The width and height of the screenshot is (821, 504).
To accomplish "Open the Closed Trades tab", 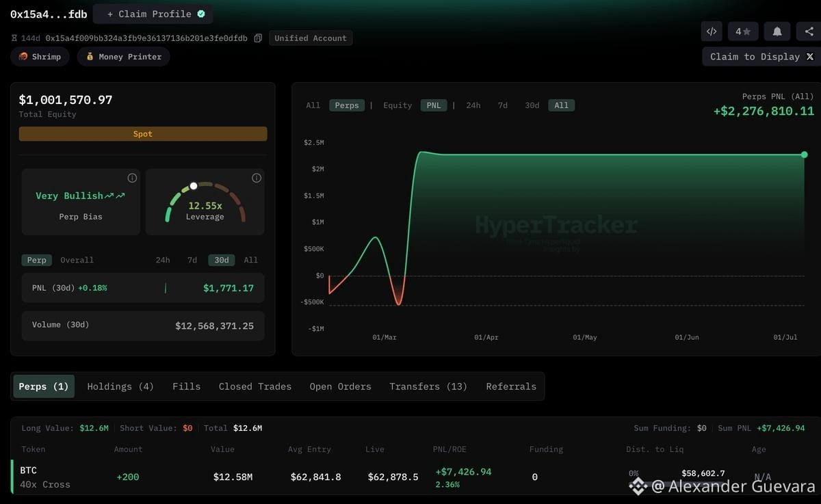I will coord(255,386).
